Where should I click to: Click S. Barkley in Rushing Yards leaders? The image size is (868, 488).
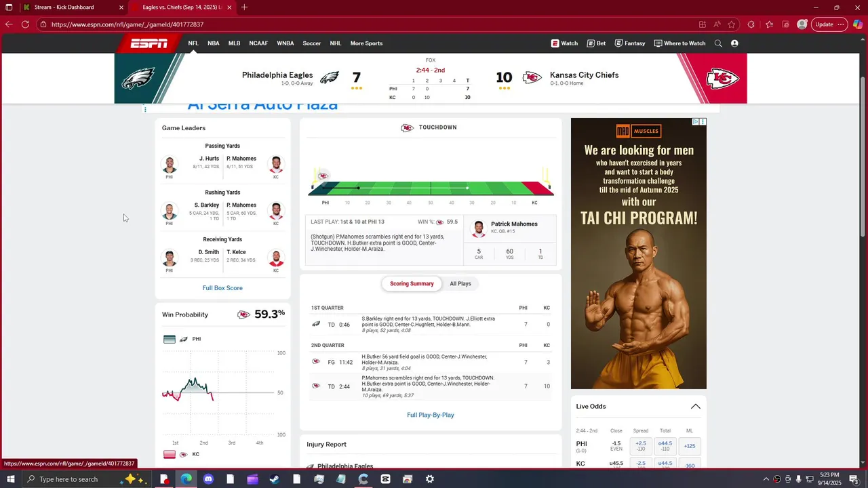[x=207, y=205]
